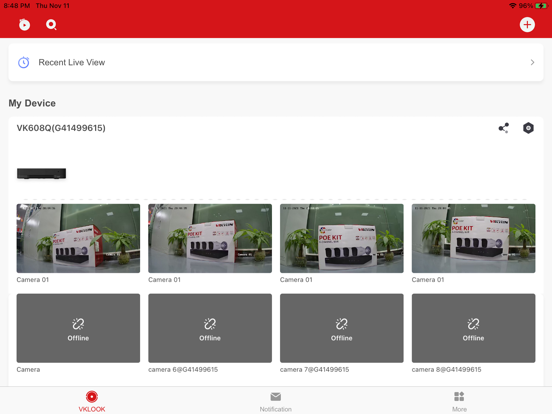The image size is (552, 414).
Task: Open the playback icon in red header
Action: click(x=24, y=25)
